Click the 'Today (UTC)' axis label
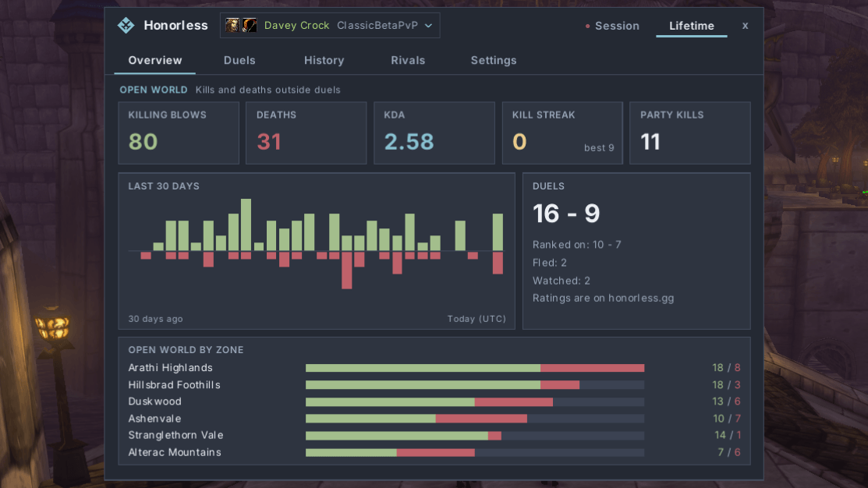Image resolution: width=868 pixels, height=488 pixels. [477, 319]
